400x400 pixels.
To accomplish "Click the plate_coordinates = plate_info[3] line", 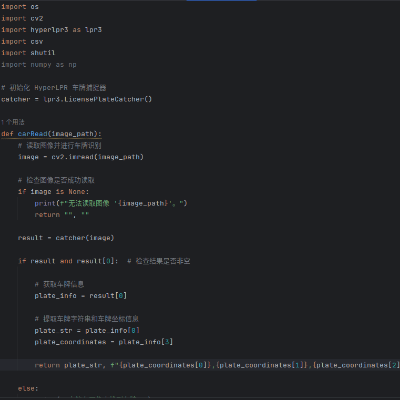I will click(103, 342).
